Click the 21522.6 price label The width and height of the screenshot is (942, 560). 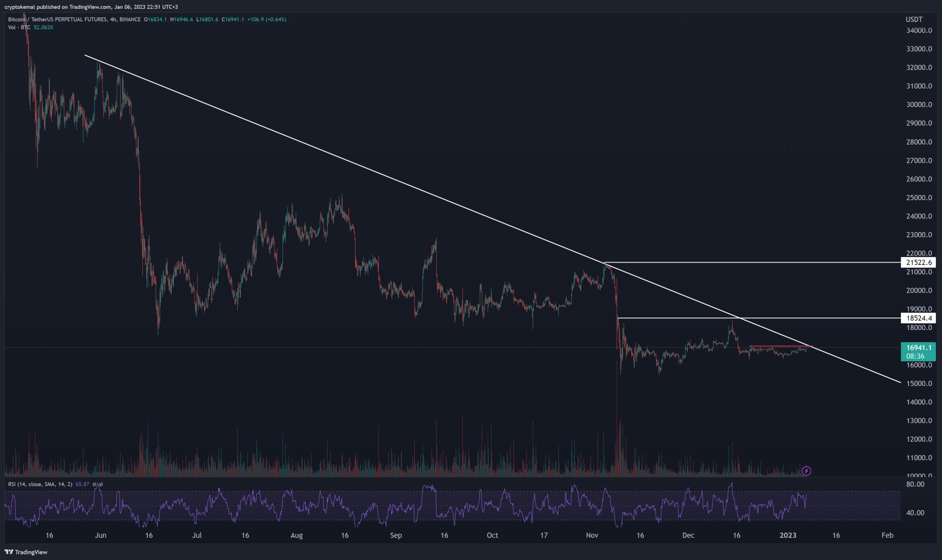tap(918, 262)
